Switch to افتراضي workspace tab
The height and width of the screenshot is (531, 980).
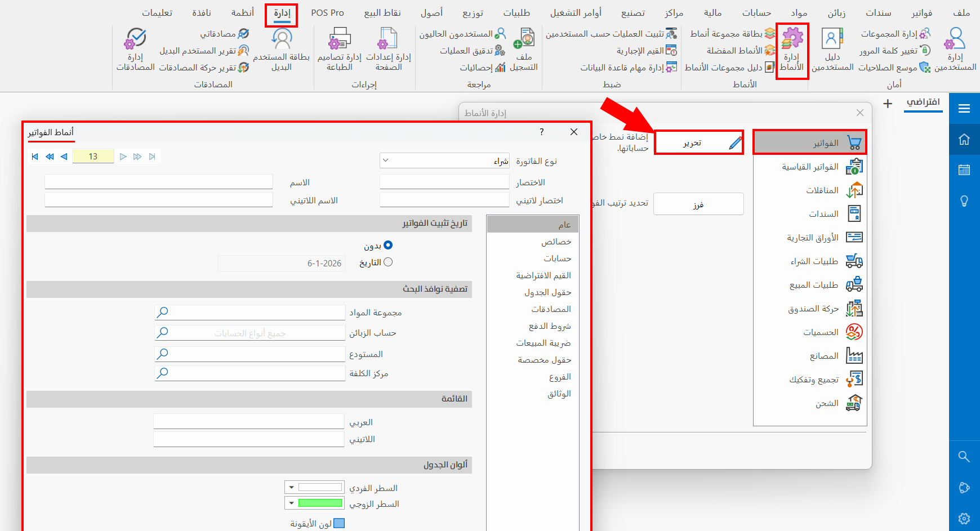coord(923,102)
